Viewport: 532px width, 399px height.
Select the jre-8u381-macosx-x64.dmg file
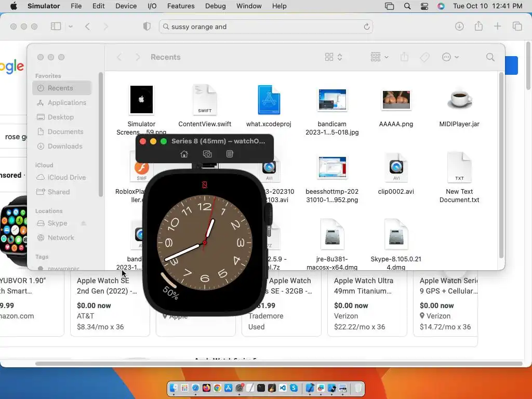pos(332,245)
